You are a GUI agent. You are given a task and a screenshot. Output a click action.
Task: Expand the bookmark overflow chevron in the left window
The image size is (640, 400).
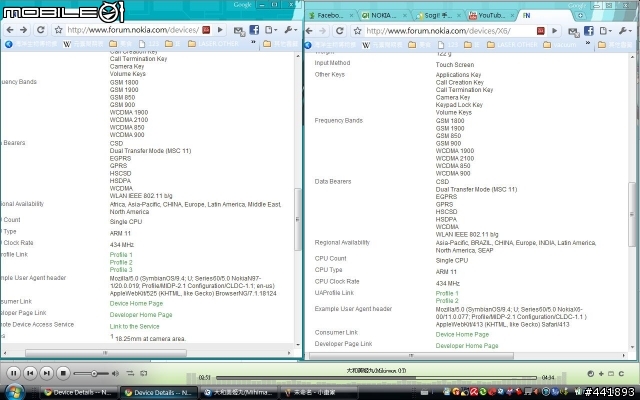[253, 42]
